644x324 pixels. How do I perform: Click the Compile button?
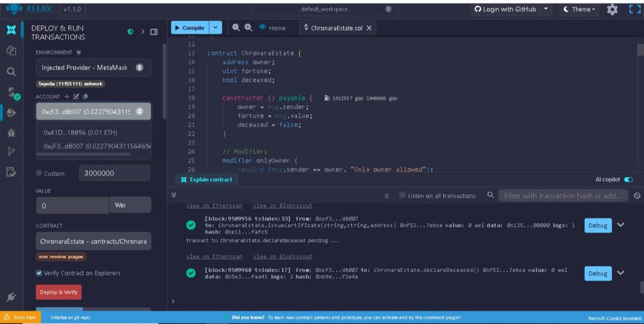[190, 28]
